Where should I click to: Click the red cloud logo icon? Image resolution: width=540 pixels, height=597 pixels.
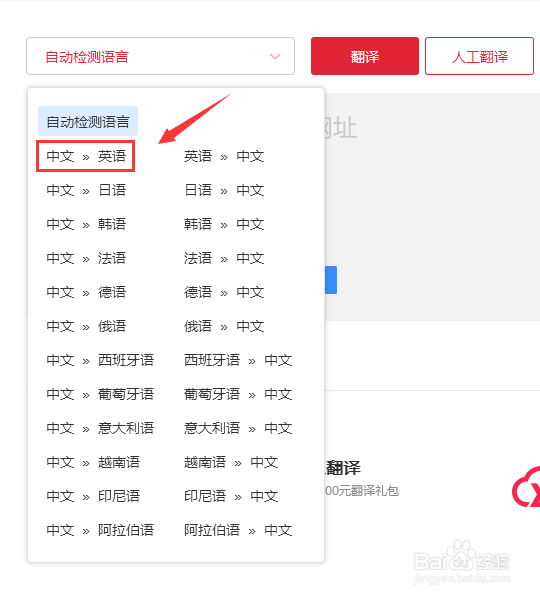coord(526,487)
